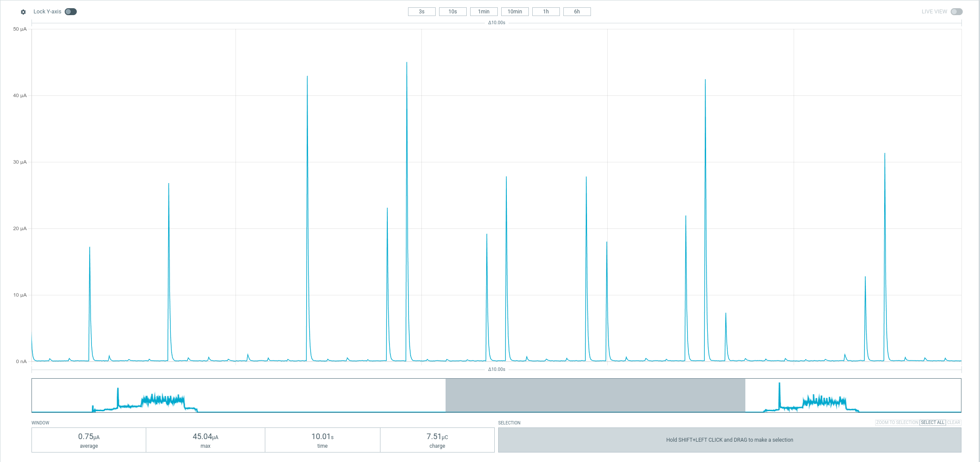Click ZOOM TO SELECTION button
This screenshot has height=462, width=980.
tap(897, 422)
